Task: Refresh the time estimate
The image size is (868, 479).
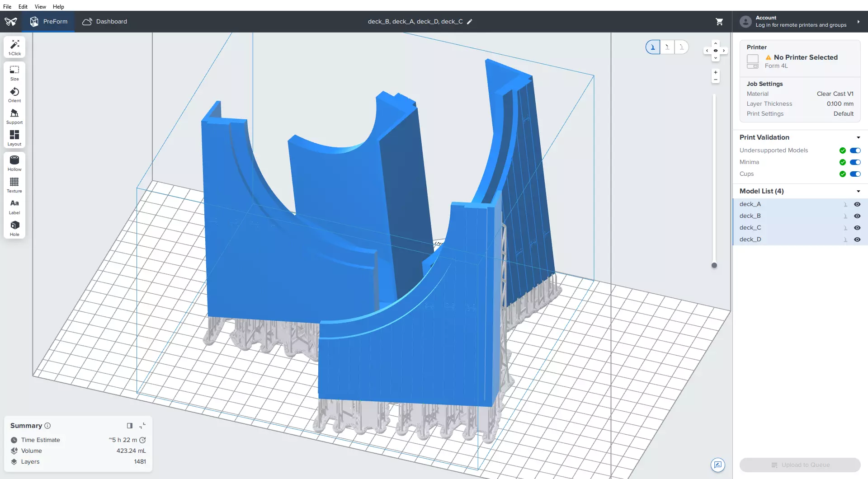Action: tap(142, 440)
